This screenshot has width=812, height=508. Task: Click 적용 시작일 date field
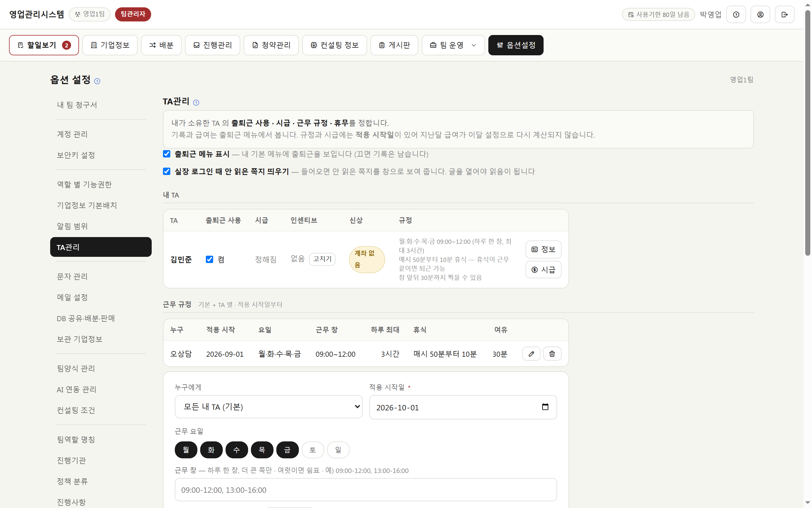463,407
